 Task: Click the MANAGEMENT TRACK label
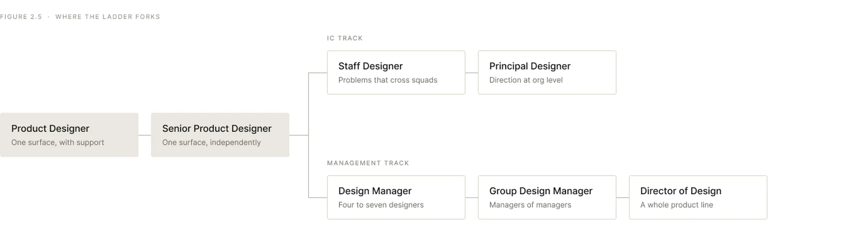click(x=368, y=163)
